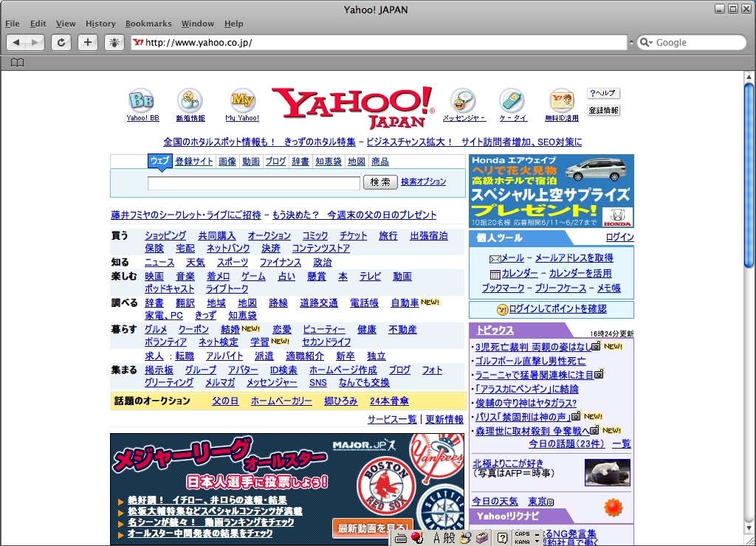This screenshot has height=546, width=756.
Task: Click the A input mode indicator in language bar
Action: pos(436,538)
